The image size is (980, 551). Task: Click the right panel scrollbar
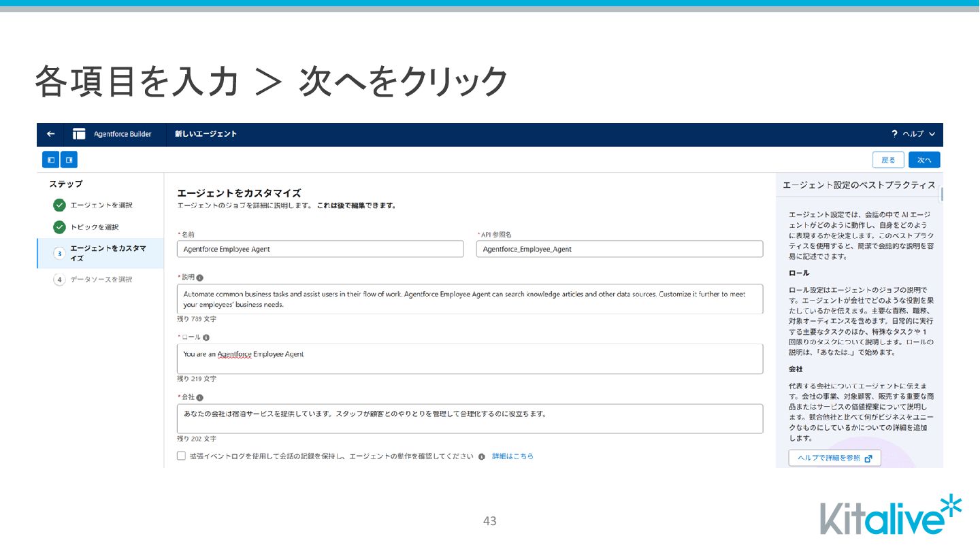coord(942,195)
